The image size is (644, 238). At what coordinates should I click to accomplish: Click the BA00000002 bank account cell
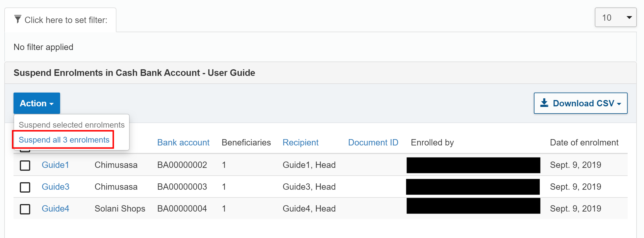[182, 165]
